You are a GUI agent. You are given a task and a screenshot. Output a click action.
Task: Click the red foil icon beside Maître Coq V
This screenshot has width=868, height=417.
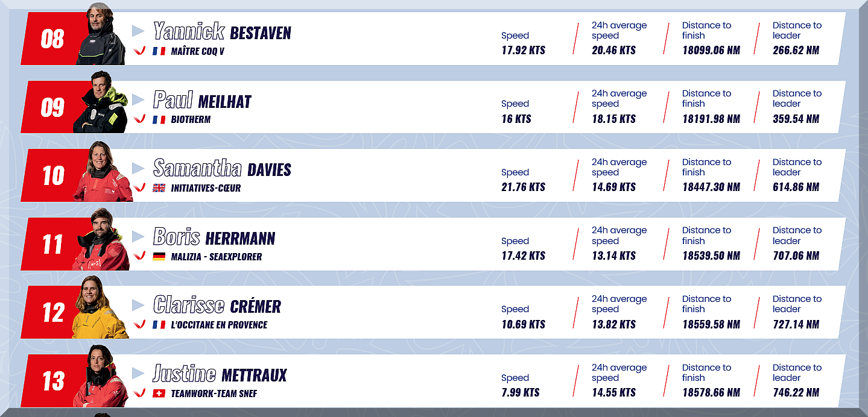coord(139,51)
